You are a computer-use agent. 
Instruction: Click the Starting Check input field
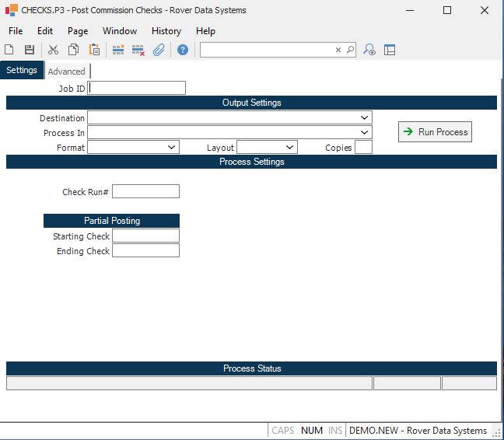(x=145, y=236)
